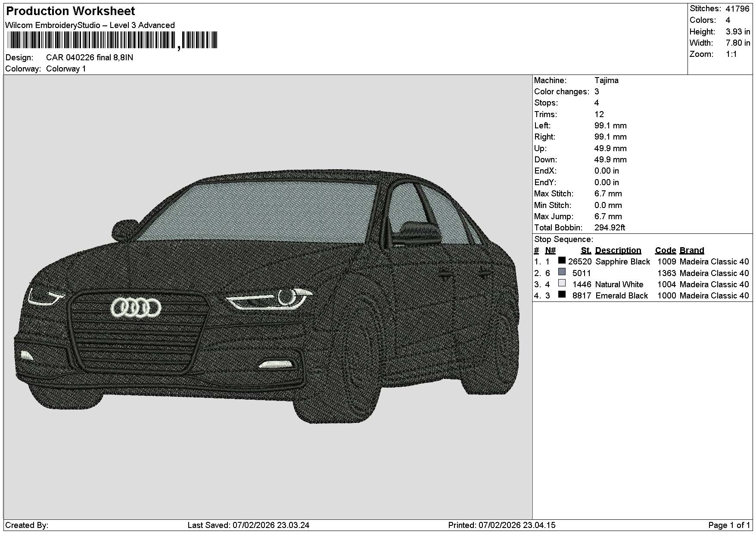Select the Production Worksheet title
756x534 pixels.
click(71, 11)
